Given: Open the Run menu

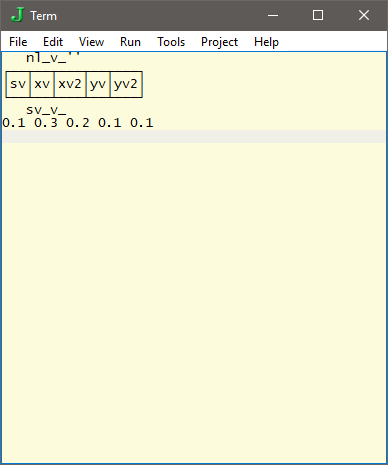Looking at the screenshot, I should [130, 42].
